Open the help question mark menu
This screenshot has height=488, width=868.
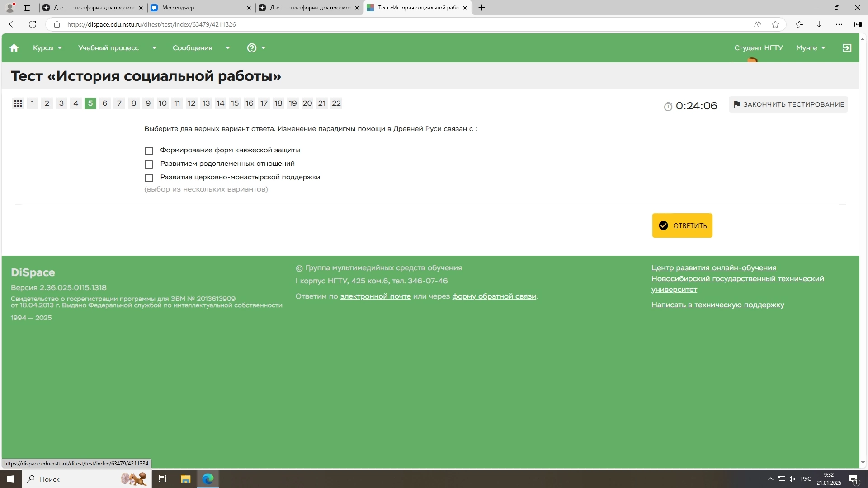(x=256, y=48)
